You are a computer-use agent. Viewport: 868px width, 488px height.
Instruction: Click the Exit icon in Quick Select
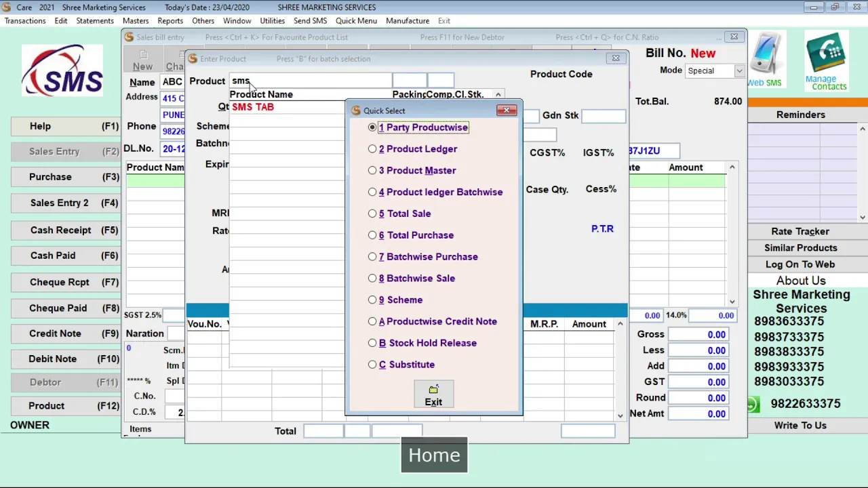point(433,395)
